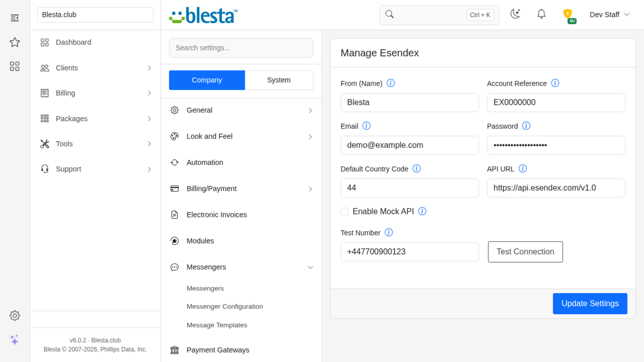Screen dimensions: 644x362
Task: Click the Test Connection button
Action: tap(525, 252)
